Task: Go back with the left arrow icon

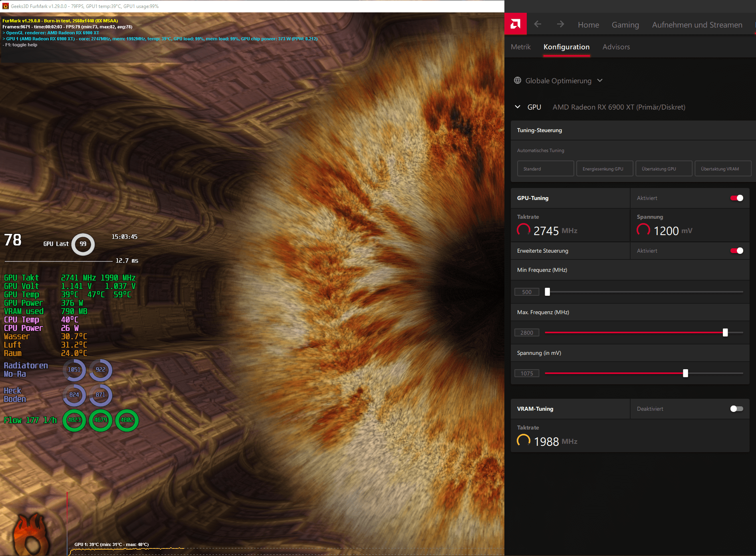Action: [x=538, y=24]
